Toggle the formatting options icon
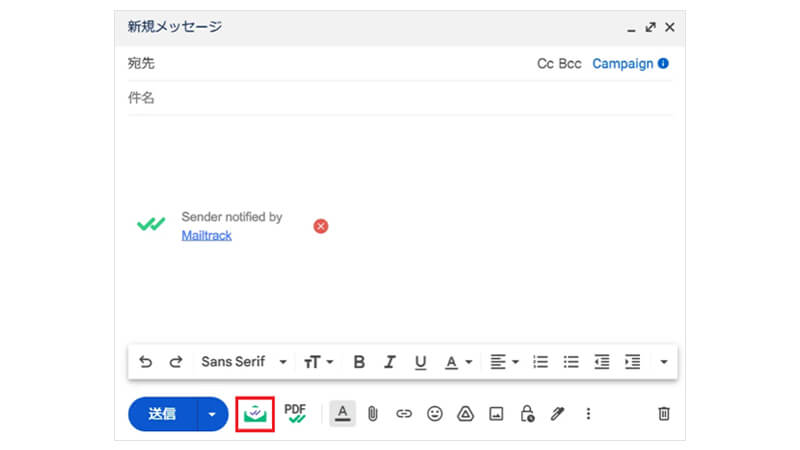Viewport: 800px width, 450px height. tap(342, 413)
